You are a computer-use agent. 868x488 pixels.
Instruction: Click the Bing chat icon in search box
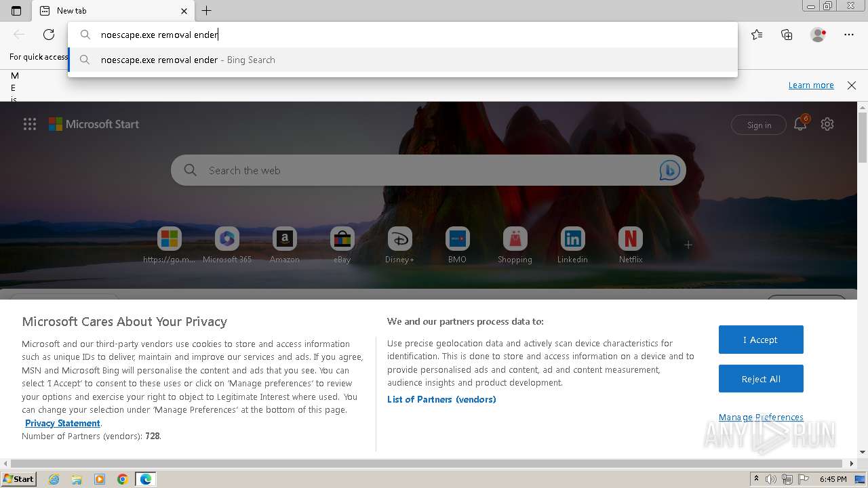coord(669,171)
